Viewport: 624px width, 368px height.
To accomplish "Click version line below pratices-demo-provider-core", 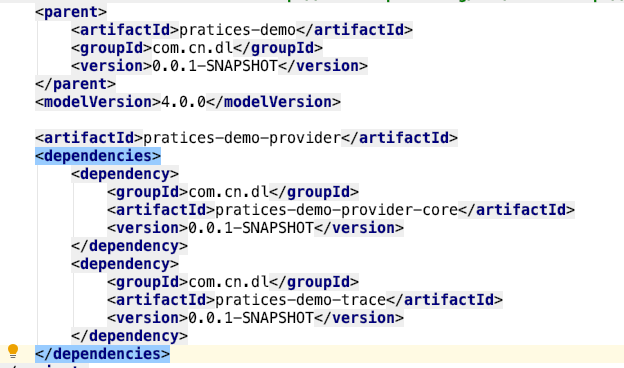I will (x=255, y=228).
